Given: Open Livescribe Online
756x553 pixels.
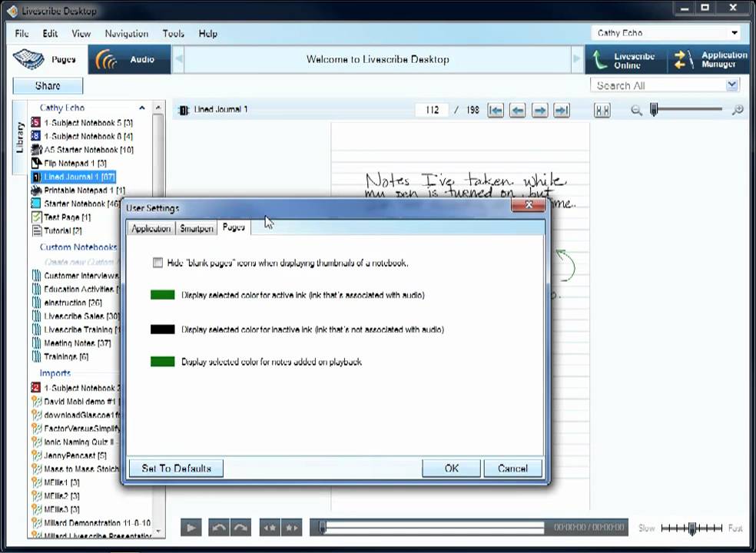Looking at the screenshot, I should tap(626, 60).
